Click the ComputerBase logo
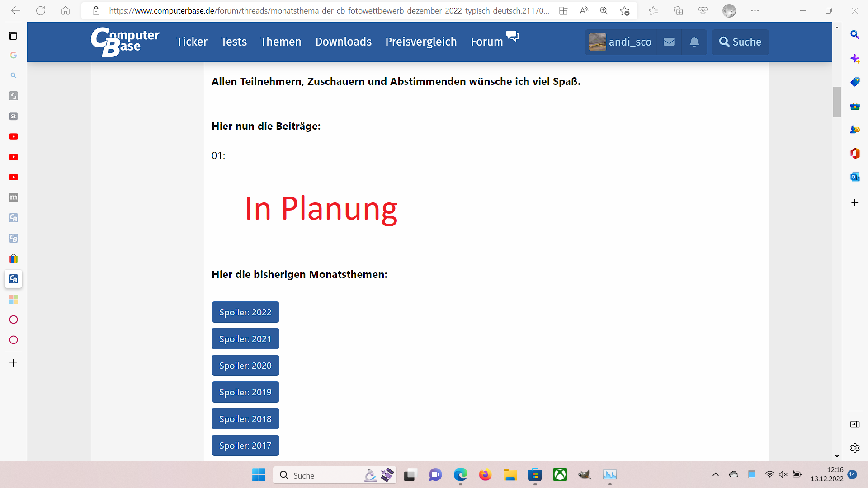 coord(125,42)
